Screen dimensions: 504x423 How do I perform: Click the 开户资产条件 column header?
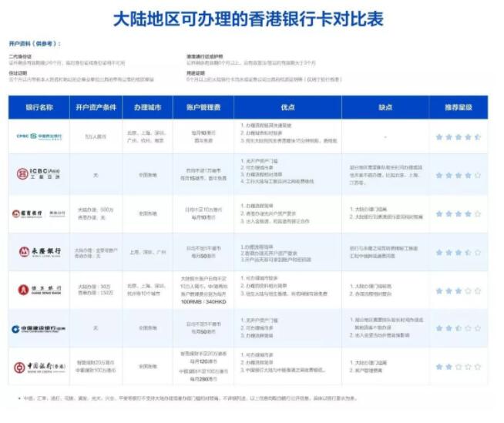tap(96, 107)
